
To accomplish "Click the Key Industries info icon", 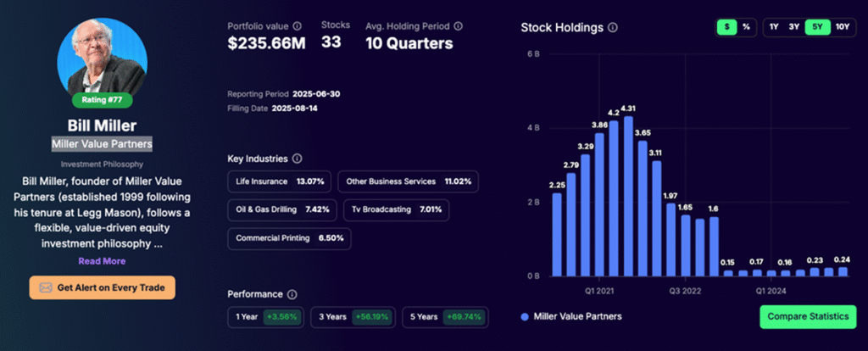I will click(x=297, y=159).
